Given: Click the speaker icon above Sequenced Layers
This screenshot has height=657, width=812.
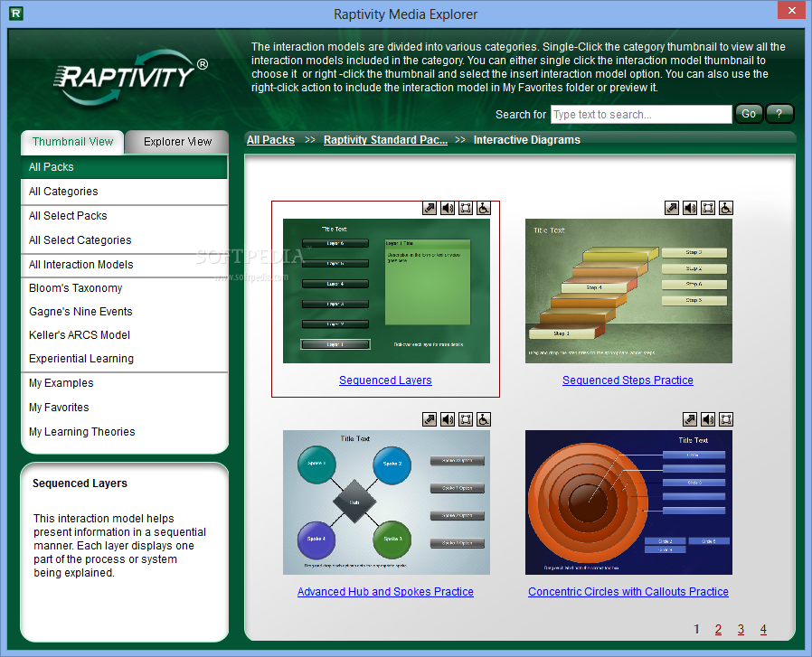Looking at the screenshot, I should click(x=448, y=208).
